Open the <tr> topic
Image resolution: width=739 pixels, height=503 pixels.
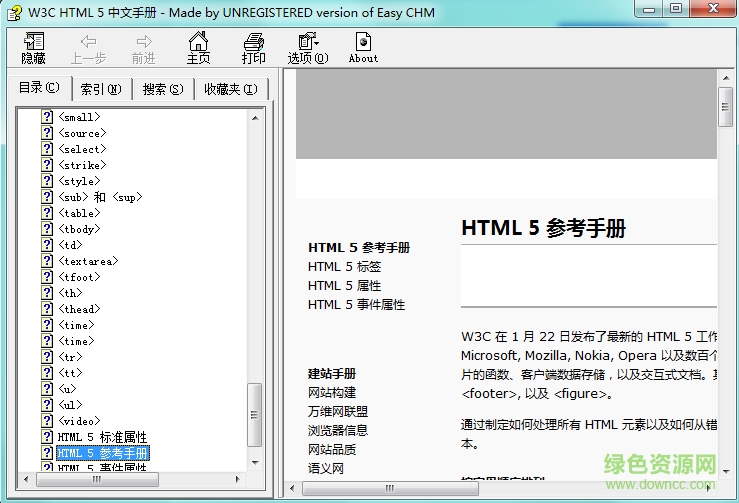(70, 357)
